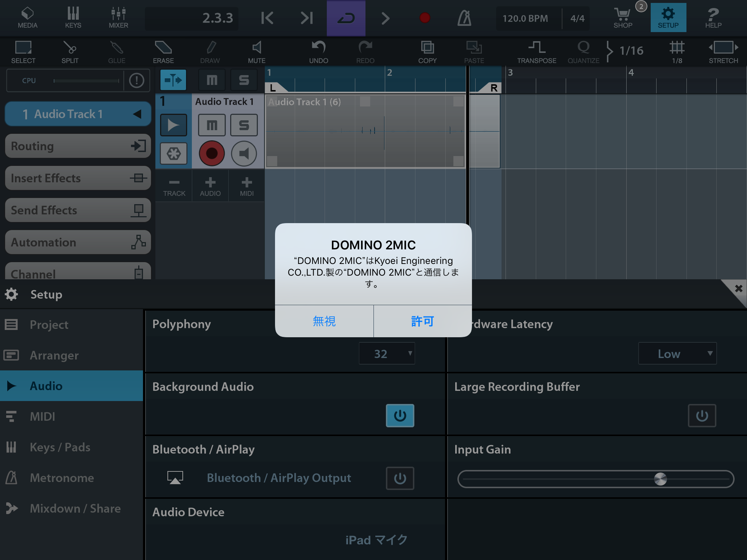Open the TRANSPOSE tool
The height and width of the screenshot is (560, 747).
[537, 52]
